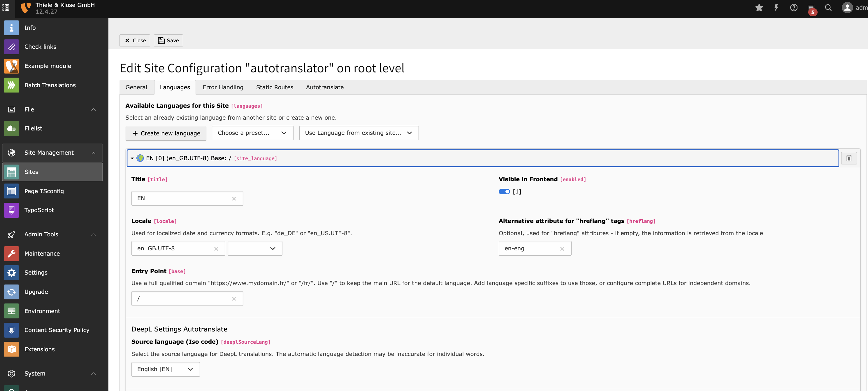Image resolution: width=868 pixels, height=391 pixels.
Task: Open the Maintenance module
Action: (x=52, y=253)
